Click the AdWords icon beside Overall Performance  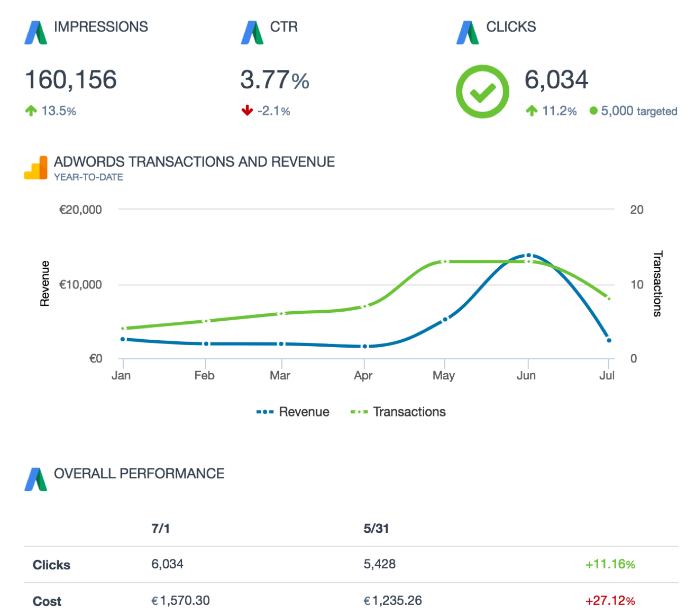coord(36,479)
